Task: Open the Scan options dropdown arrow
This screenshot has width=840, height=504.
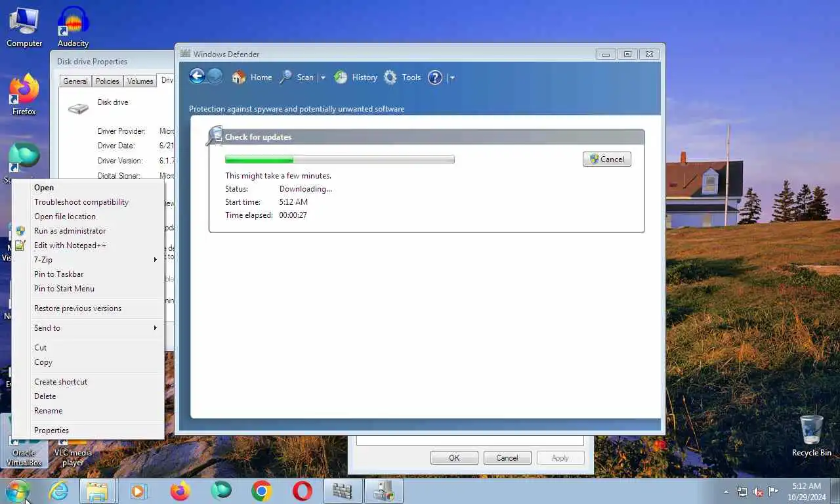Action: coord(322,77)
